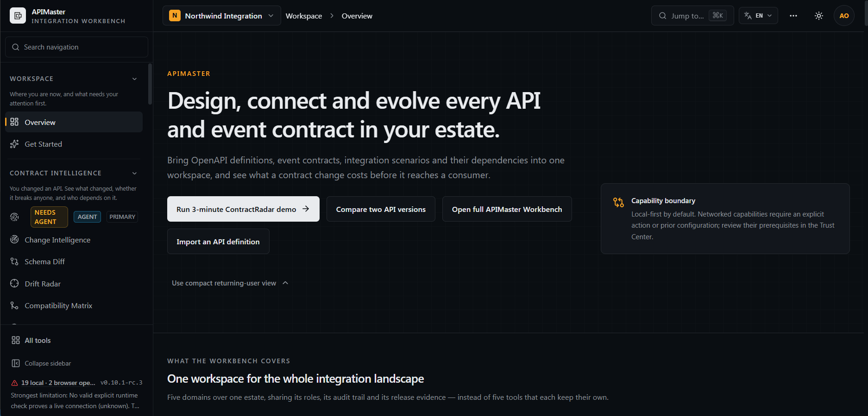Open Change Intelligence page

(x=74, y=240)
